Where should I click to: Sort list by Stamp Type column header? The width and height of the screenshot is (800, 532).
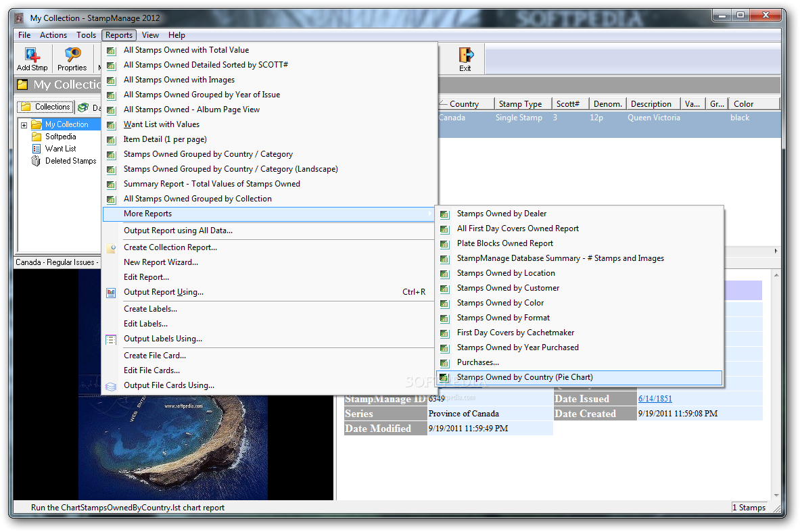(523, 104)
